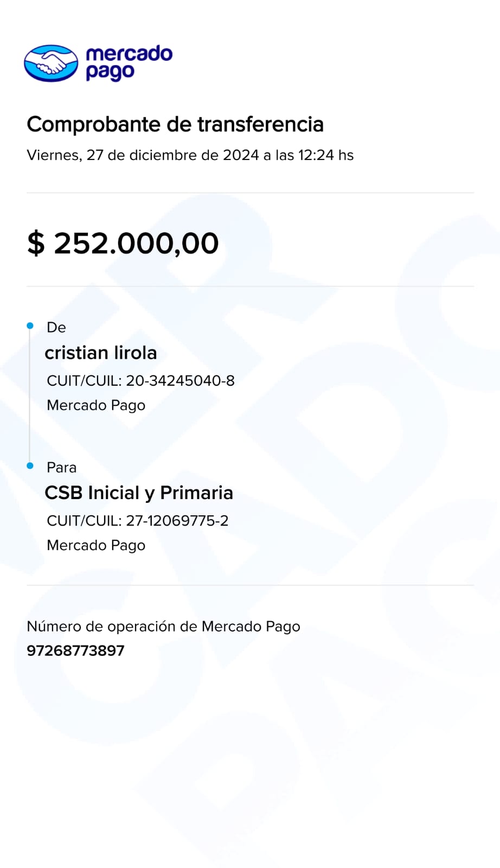
Task: Click the "Comprobante de transferencia" heading
Action: point(175,124)
